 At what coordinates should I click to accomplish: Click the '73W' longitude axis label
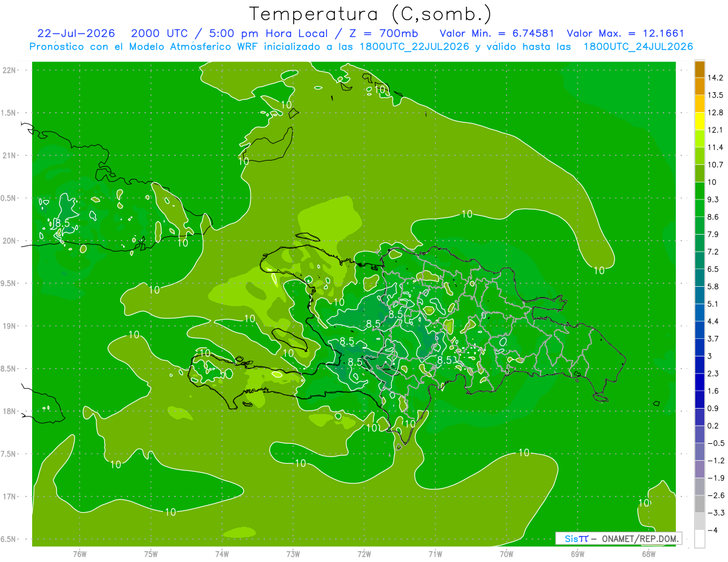293,554
